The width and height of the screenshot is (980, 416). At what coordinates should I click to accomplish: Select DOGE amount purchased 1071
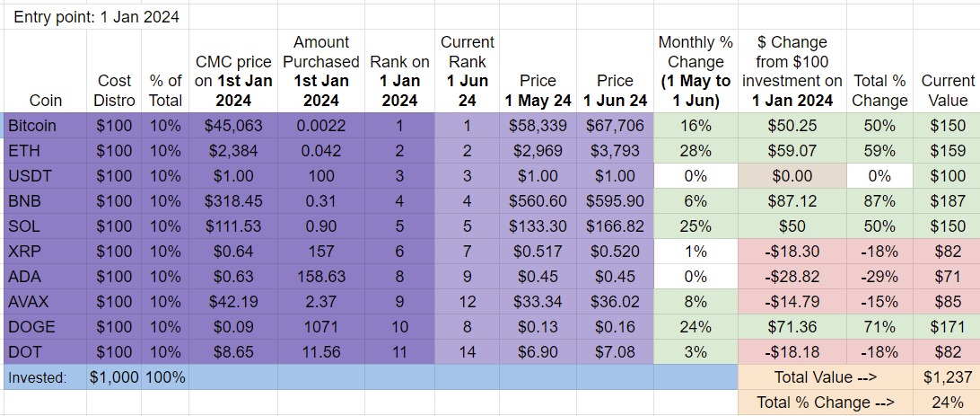click(x=321, y=326)
